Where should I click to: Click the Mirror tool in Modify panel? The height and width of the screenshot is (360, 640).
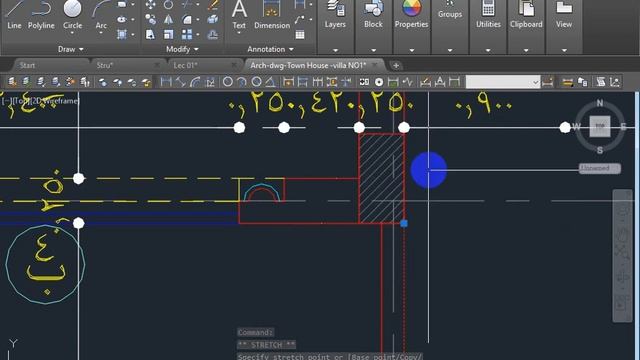168,19
